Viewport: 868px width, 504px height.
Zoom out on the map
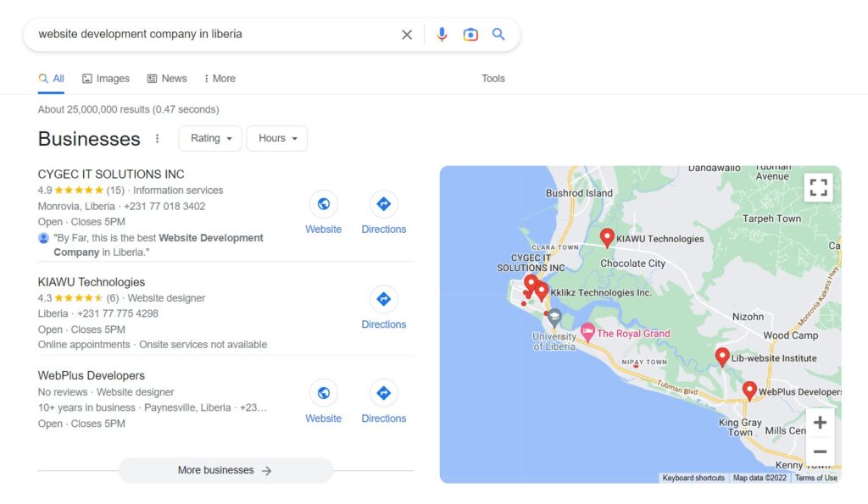[820, 451]
